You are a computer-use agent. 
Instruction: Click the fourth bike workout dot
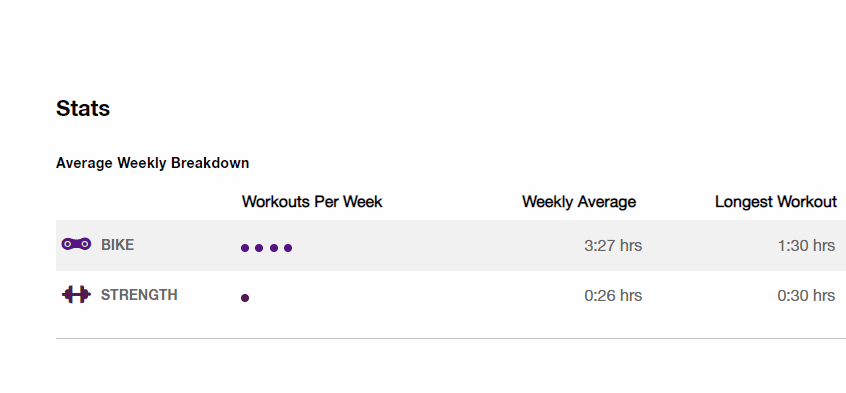click(288, 248)
